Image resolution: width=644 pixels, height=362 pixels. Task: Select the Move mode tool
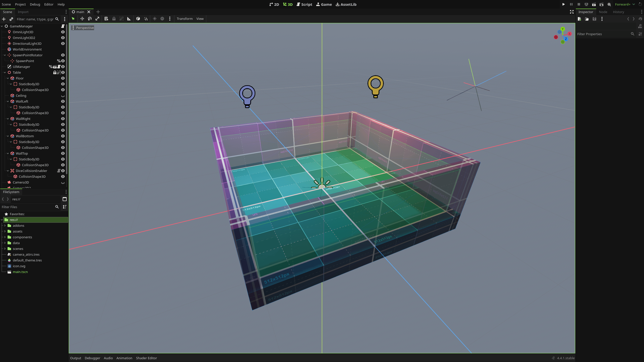(x=82, y=19)
